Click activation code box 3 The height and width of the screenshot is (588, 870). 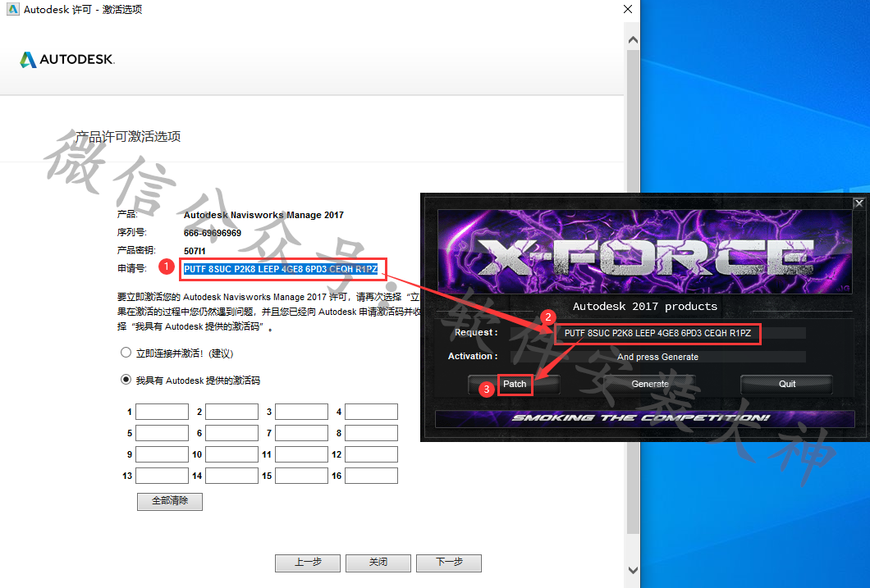tap(302, 412)
